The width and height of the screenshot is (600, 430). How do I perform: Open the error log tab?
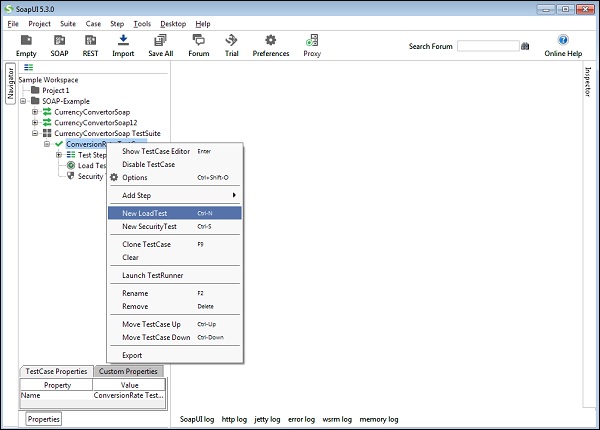[x=299, y=418]
